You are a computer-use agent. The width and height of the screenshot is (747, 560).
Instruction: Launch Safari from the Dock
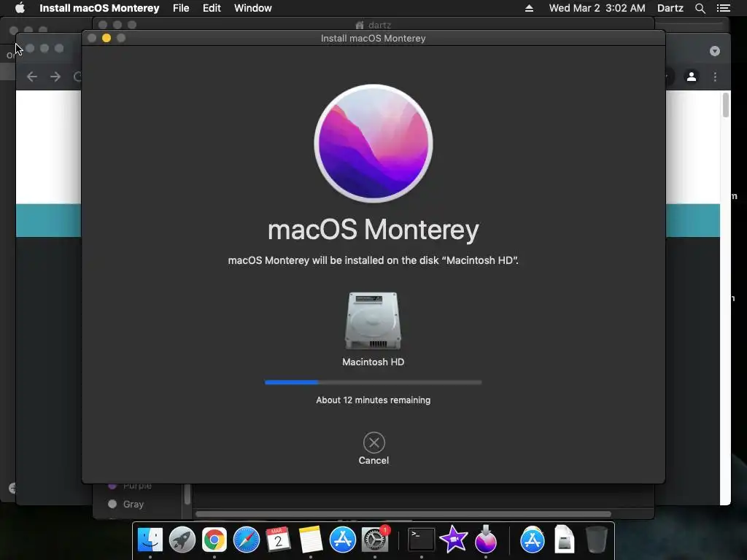247,540
